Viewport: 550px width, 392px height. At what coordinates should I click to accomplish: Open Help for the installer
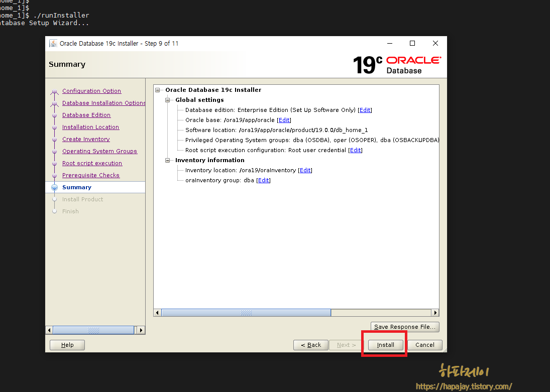[x=67, y=345]
